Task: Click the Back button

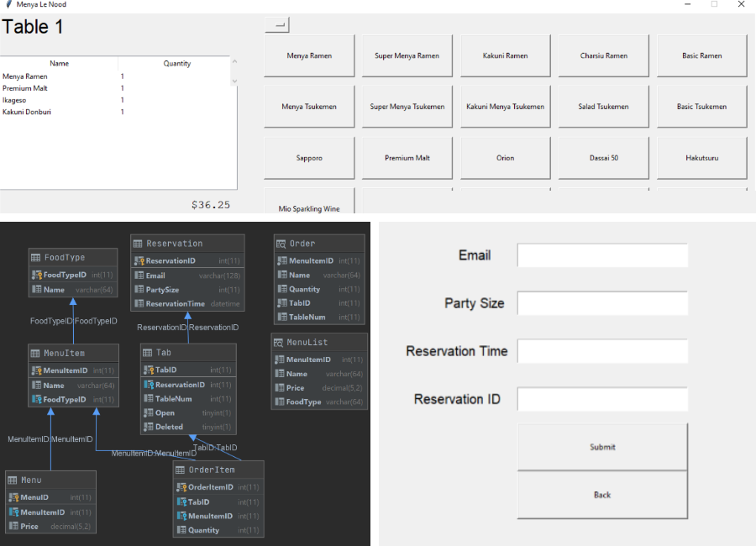Action: tap(602, 495)
